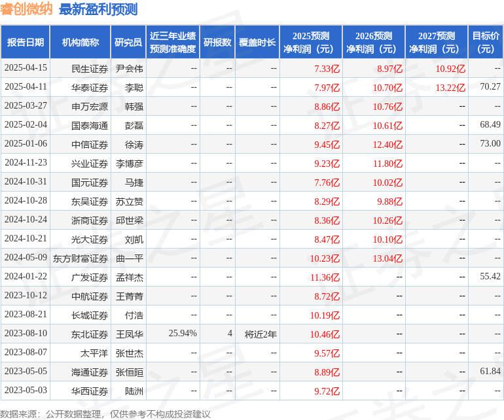
Task: Click institution 光大证券
Action: point(90,239)
